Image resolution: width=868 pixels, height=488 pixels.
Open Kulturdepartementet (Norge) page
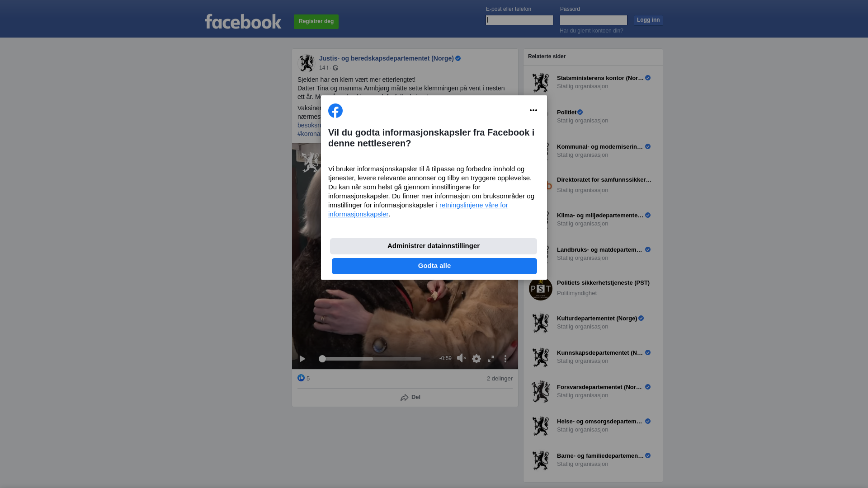[x=597, y=319]
